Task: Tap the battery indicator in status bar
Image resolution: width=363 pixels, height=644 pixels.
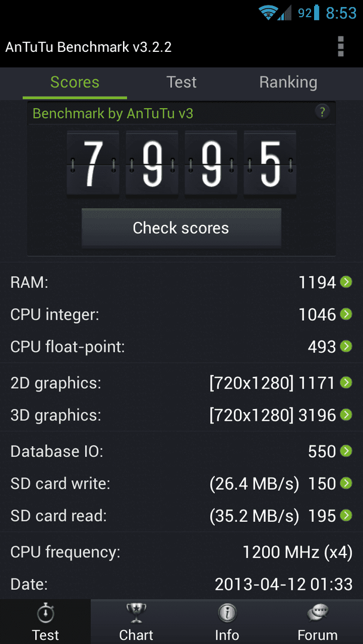Action: (x=316, y=13)
